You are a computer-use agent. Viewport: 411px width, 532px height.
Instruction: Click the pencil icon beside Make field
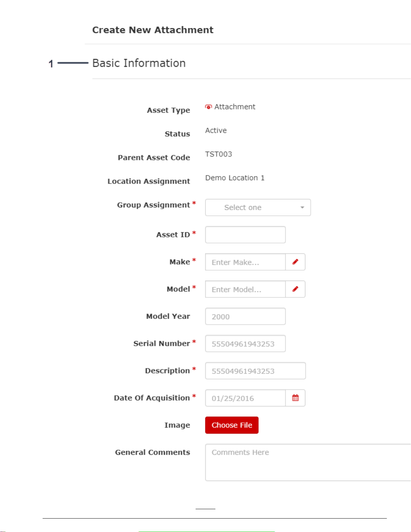tap(295, 262)
